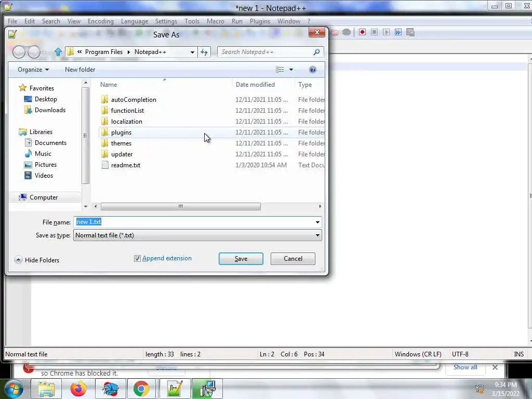Screen dimensions: 532x399
Task: Open Windows Start menu
Action: pyautogui.click(x=14, y=389)
